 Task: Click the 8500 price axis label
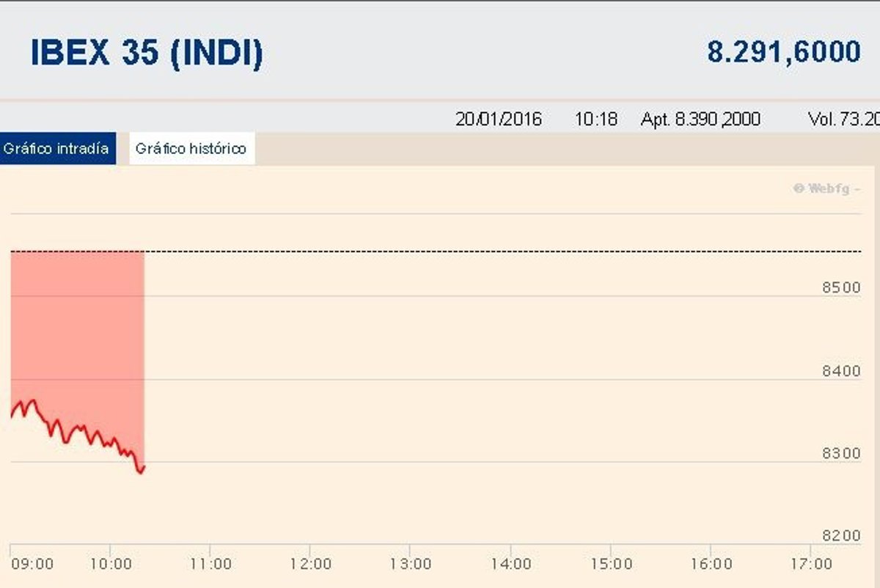tap(841, 287)
